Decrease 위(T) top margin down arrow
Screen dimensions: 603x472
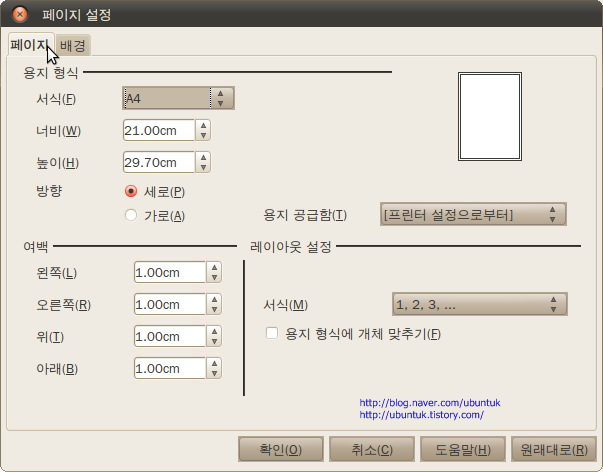click(214, 342)
